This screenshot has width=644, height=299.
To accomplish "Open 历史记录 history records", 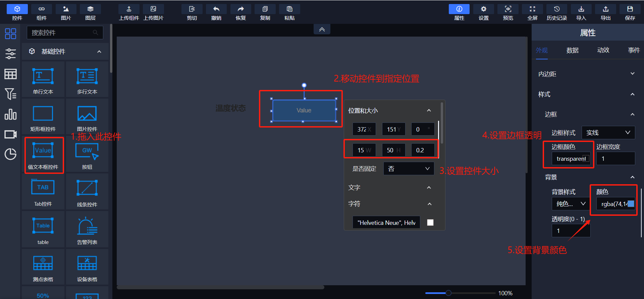I will point(557,13).
